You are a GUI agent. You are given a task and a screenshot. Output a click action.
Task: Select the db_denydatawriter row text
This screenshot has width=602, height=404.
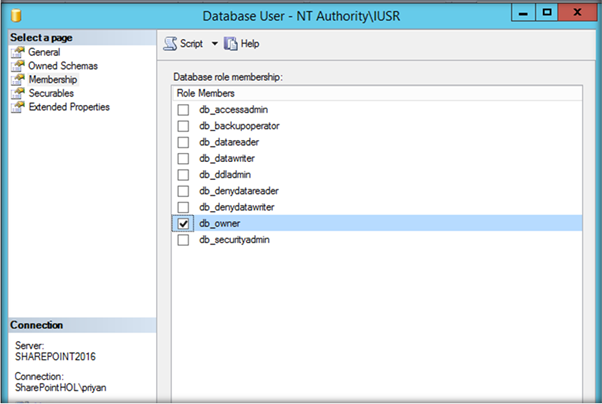click(x=237, y=207)
